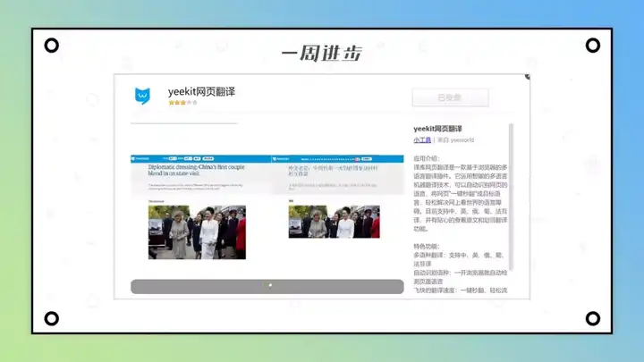Click the description panel scrollbar
Viewport: 644px width, 362px height.
[511, 197]
